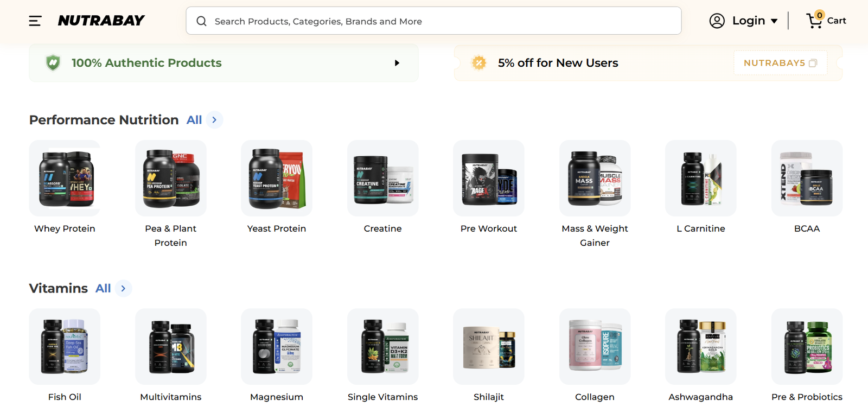Image resolution: width=868 pixels, height=413 pixels.
Task: Open the Ashwagandha category
Action: click(701, 355)
